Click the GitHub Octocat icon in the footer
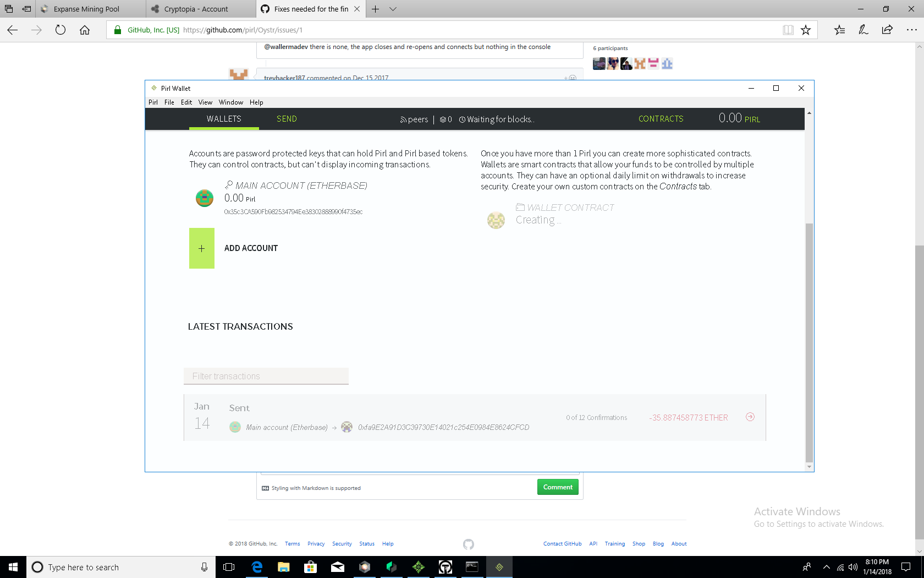 (x=468, y=544)
